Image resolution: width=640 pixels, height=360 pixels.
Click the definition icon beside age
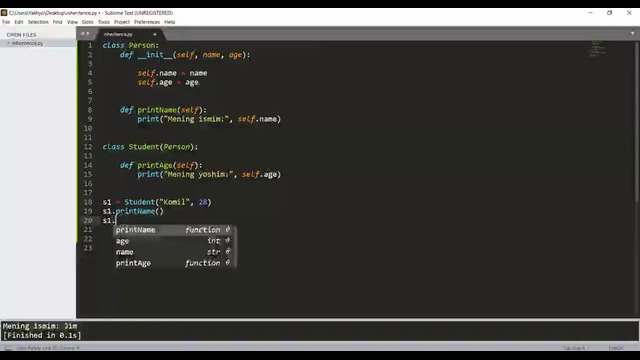click(228, 240)
